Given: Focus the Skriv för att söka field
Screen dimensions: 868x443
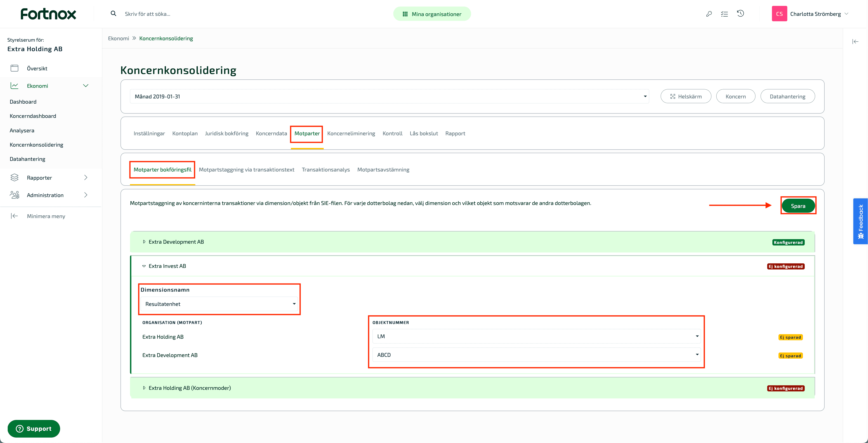Looking at the screenshot, I should click(147, 14).
